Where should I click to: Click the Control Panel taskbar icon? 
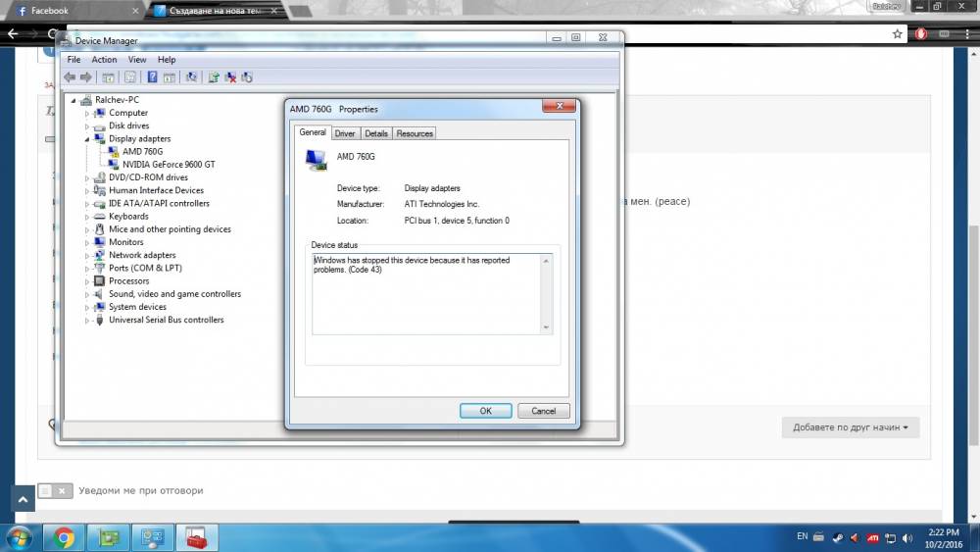(x=152, y=537)
